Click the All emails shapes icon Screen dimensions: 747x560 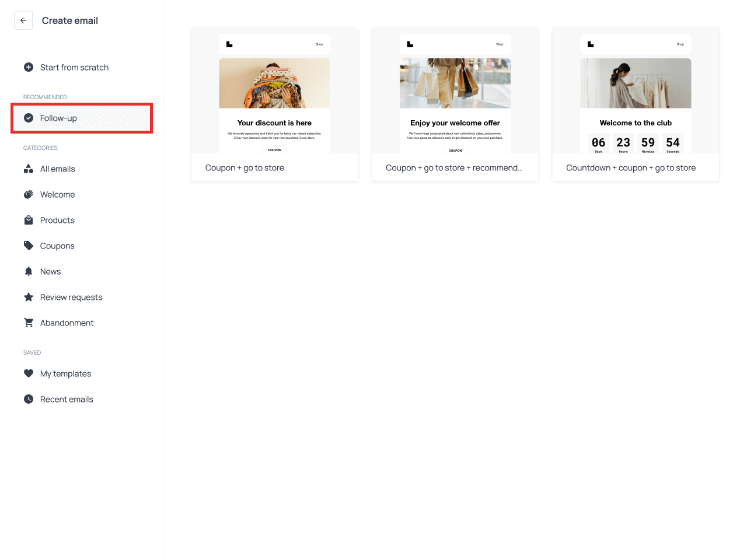(x=29, y=169)
